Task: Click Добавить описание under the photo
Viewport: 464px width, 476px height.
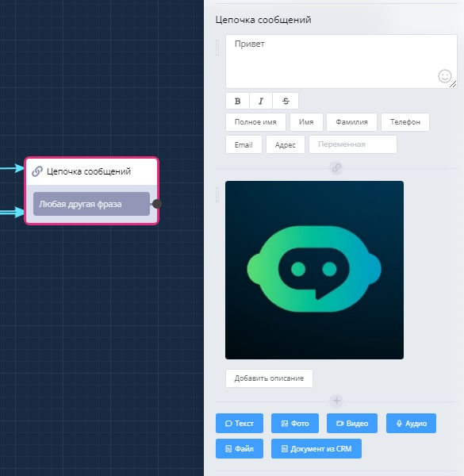Action: pyautogui.click(x=269, y=378)
